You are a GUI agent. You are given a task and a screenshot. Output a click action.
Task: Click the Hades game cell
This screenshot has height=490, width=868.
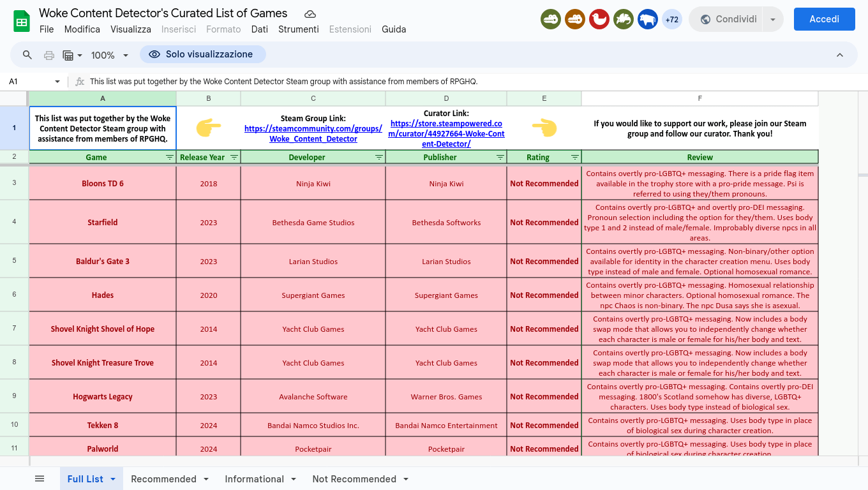[x=103, y=295]
